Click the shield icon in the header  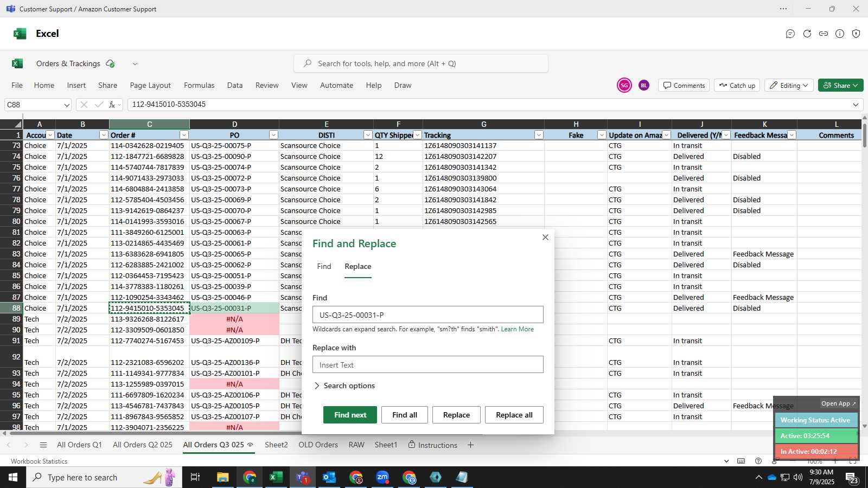[x=856, y=34]
